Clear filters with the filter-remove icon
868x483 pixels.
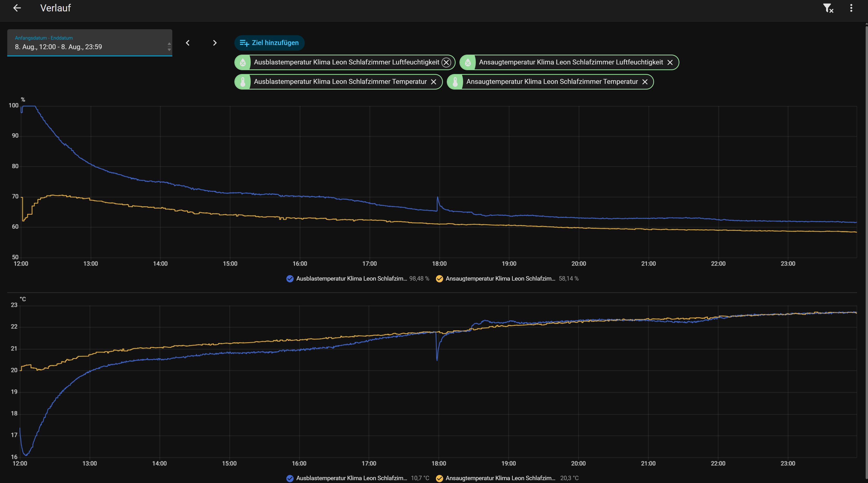(x=828, y=8)
